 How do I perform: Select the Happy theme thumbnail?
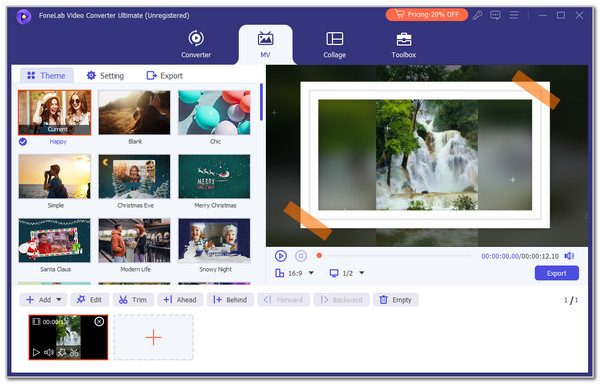pos(55,112)
